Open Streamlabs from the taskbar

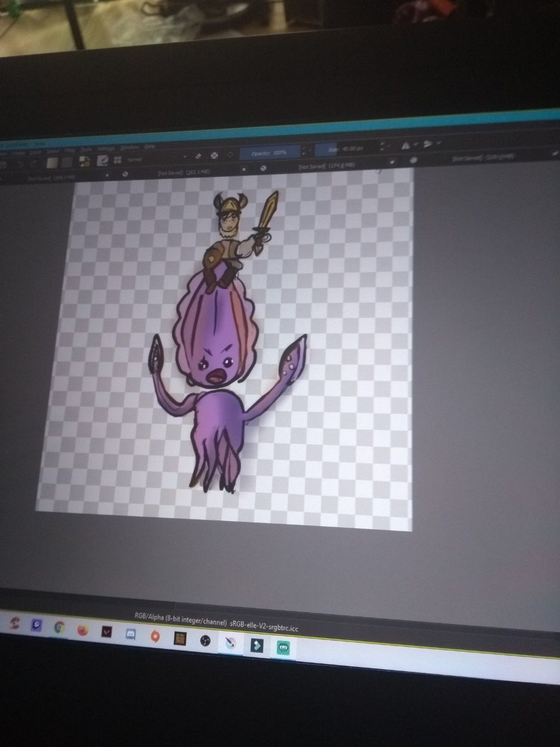click(x=283, y=647)
